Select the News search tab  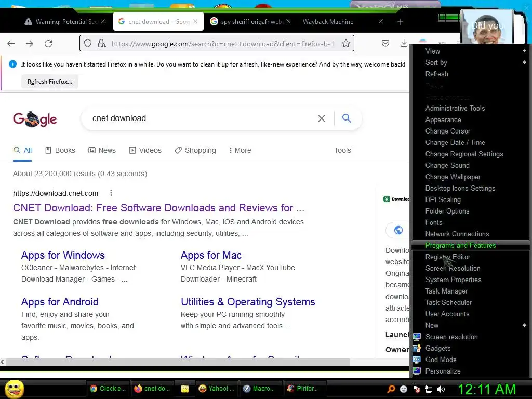pos(102,150)
